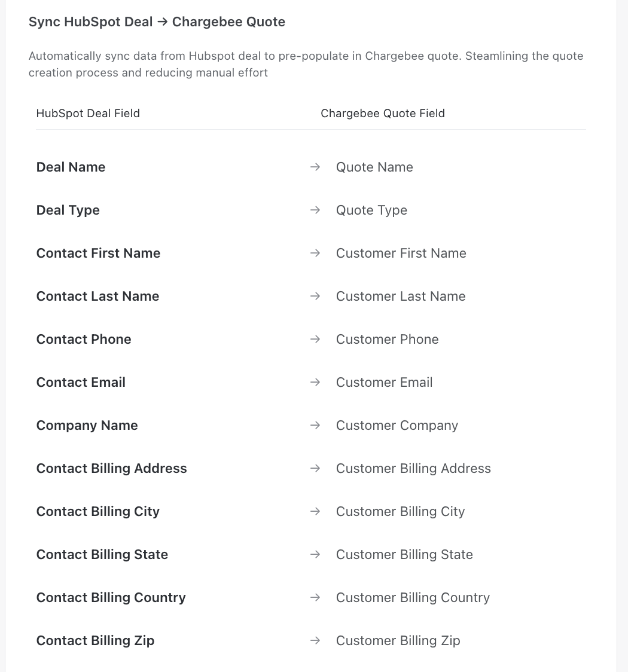Select the Contact Email field label
The image size is (628, 672).
(x=81, y=383)
